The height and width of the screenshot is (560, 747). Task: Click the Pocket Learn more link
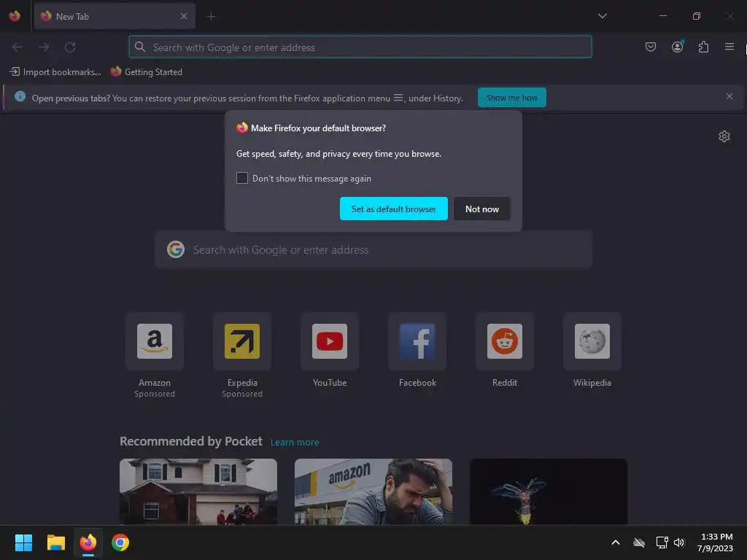tap(295, 443)
